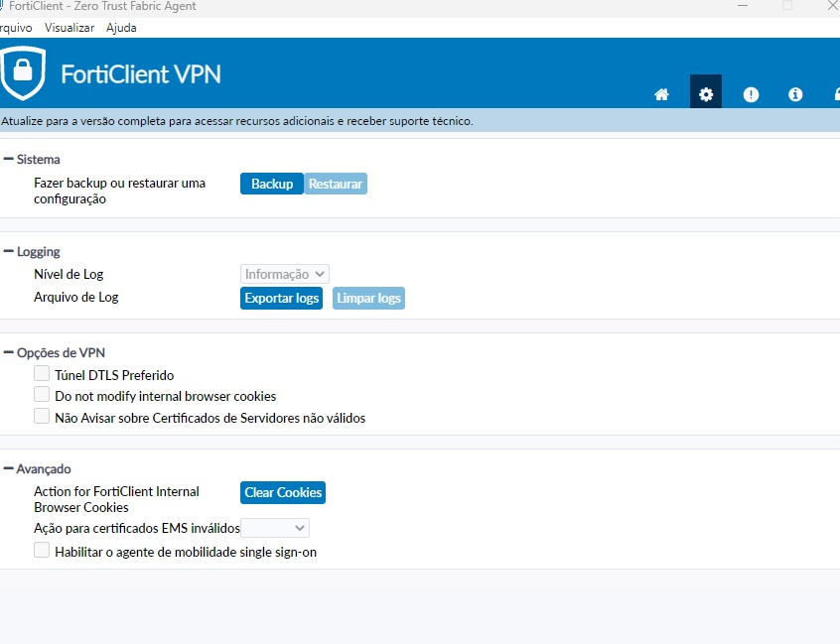
Task: Click the FortiClient shield lock logo
Action: 23,72
